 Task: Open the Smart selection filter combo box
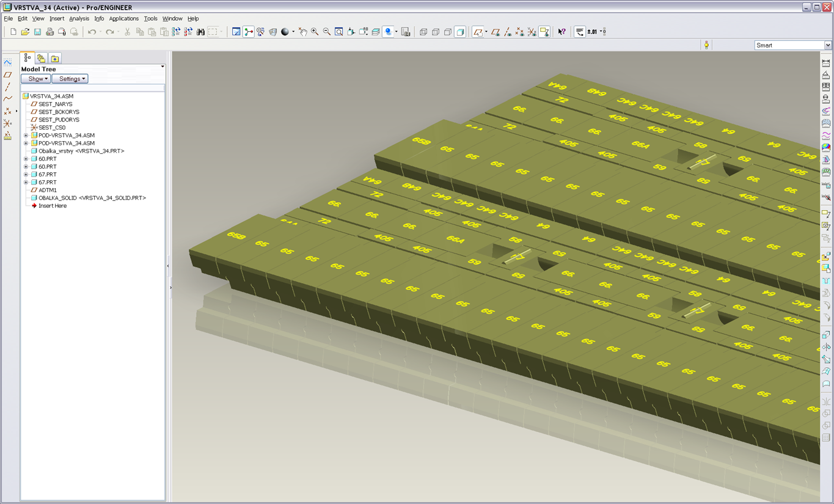(793, 45)
